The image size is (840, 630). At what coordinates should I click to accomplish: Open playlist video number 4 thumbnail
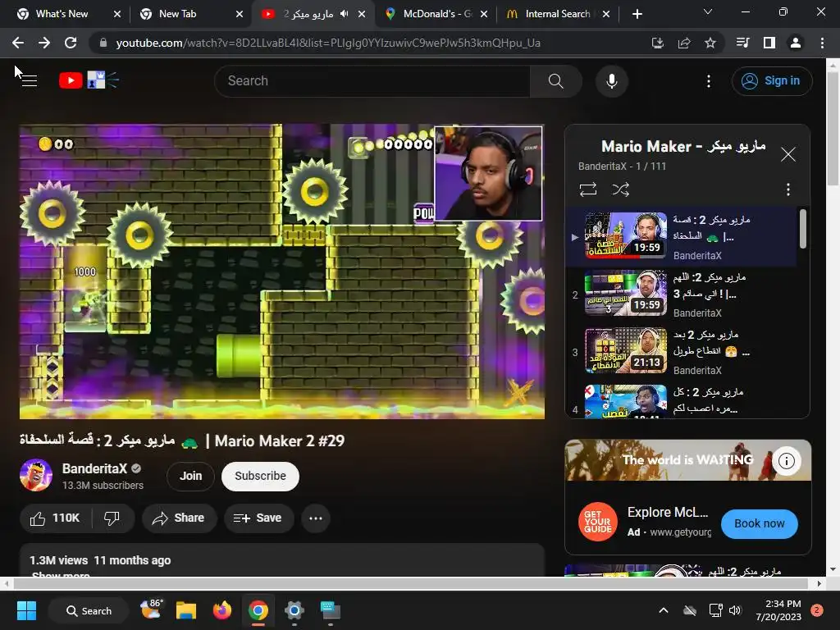[x=626, y=401]
